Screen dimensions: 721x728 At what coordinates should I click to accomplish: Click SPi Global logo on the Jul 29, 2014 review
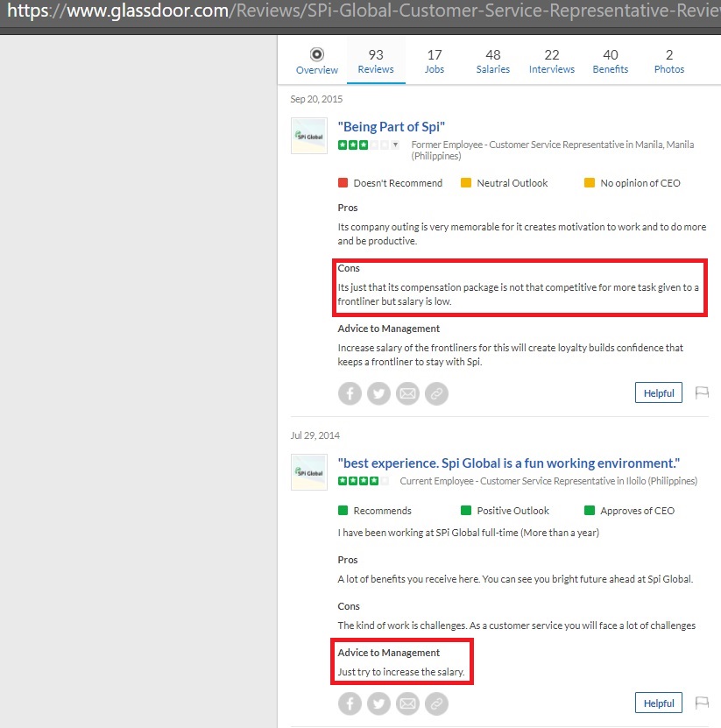[309, 472]
